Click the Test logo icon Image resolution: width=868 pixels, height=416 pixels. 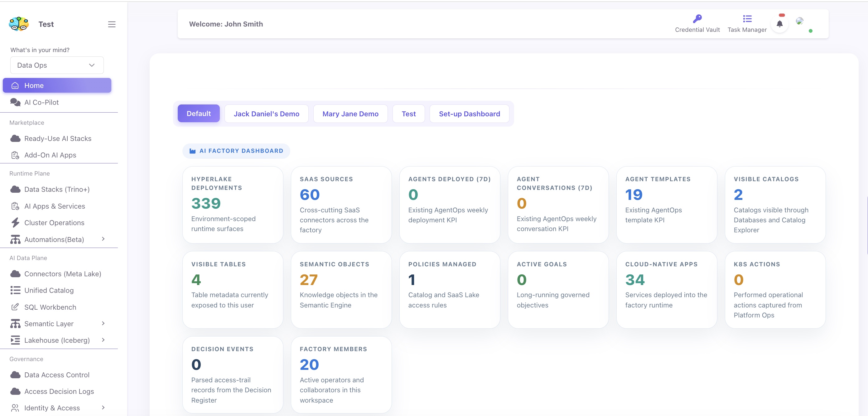point(19,24)
